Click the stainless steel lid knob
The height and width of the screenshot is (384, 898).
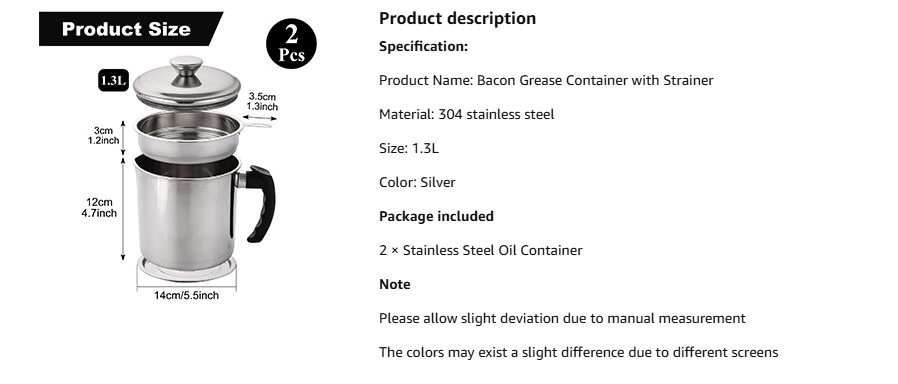[186, 69]
